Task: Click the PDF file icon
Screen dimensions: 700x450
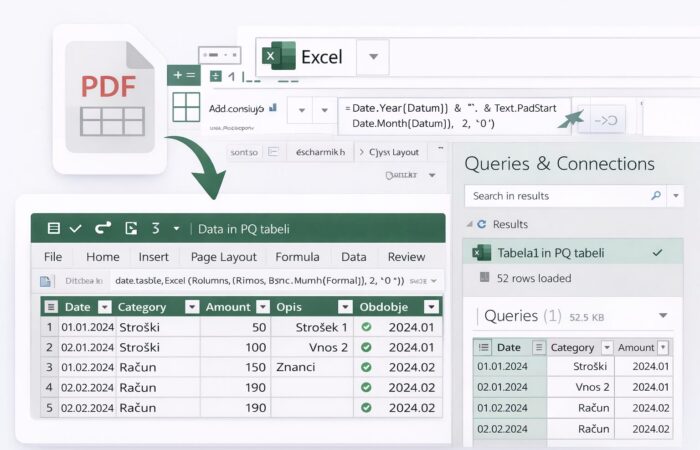Action: pos(110,97)
